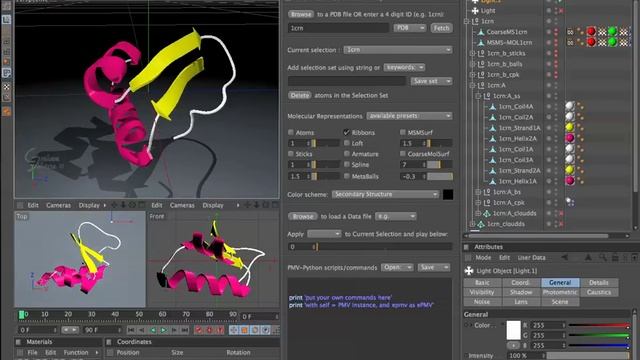Click the move-view icon in Front viewport header
Viewport: 640px width, 360px height.
pyautogui.click(x=247, y=205)
